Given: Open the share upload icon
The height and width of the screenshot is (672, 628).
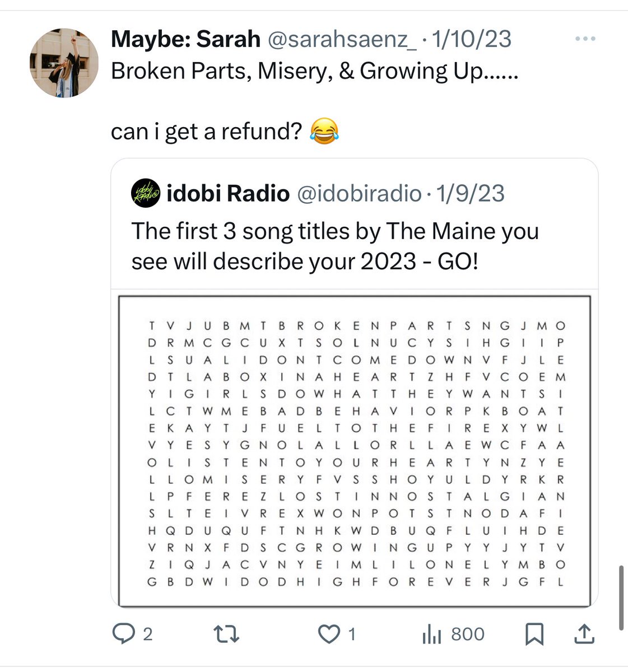Looking at the screenshot, I should (584, 633).
